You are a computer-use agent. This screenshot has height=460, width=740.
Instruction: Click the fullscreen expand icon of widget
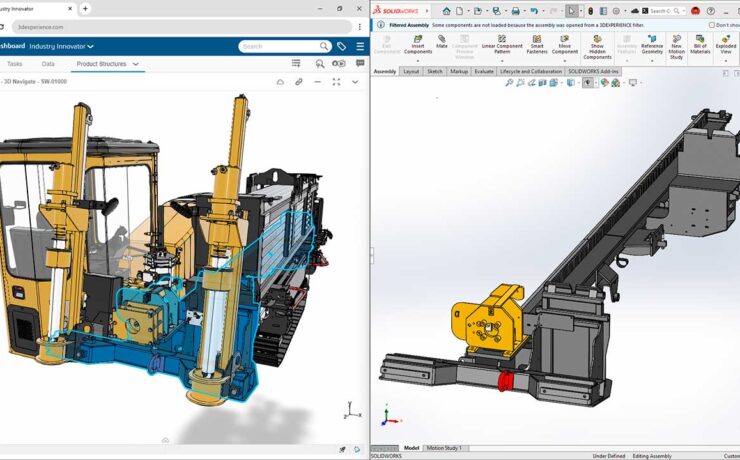pyautogui.click(x=336, y=82)
